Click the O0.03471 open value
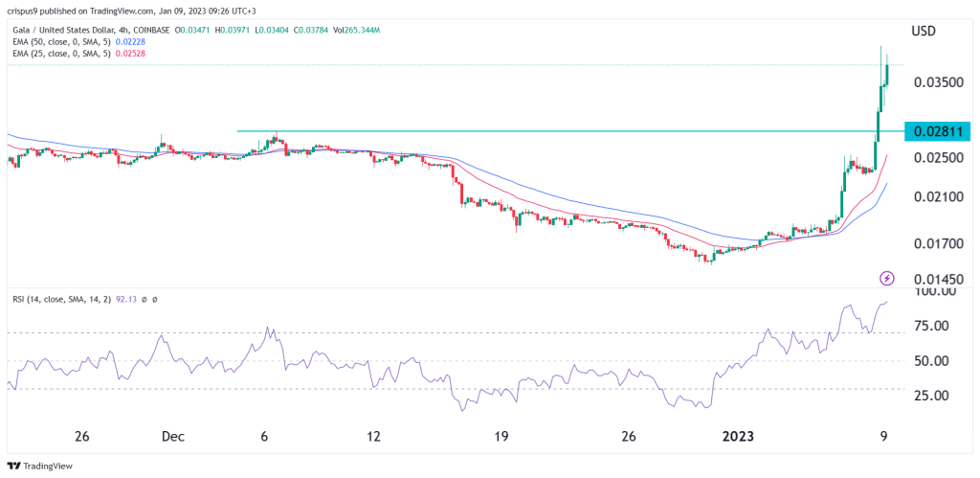Viewport: 980px width, 478px height. pyautogui.click(x=194, y=30)
